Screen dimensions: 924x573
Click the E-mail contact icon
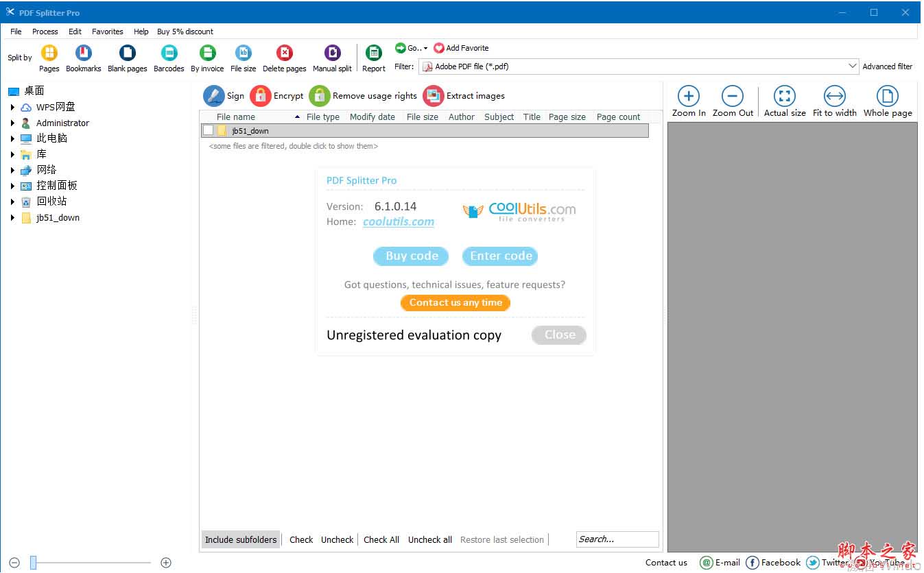click(x=707, y=563)
